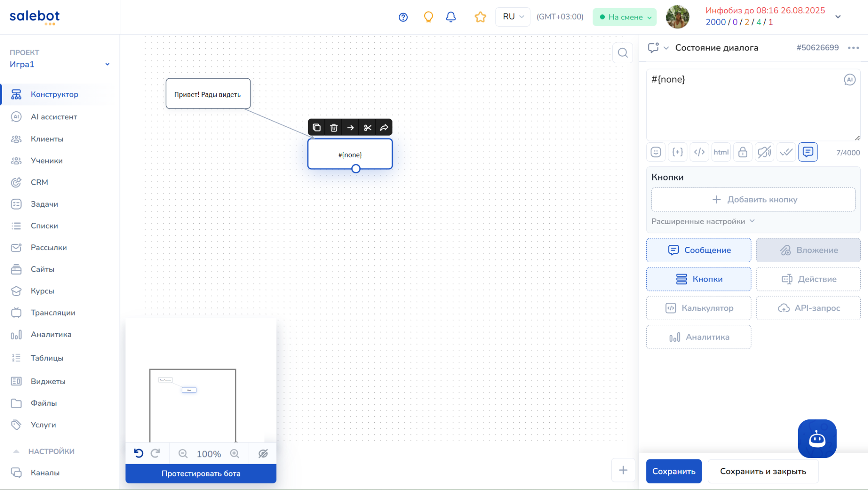The height and width of the screenshot is (490, 868).
Task: Click the trash delete icon above block
Action: tap(334, 127)
